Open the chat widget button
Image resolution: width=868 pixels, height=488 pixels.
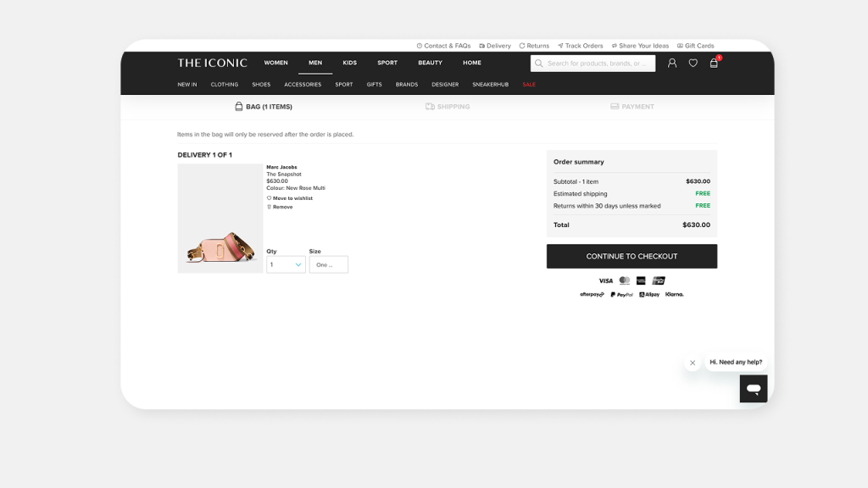click(754, 388)
